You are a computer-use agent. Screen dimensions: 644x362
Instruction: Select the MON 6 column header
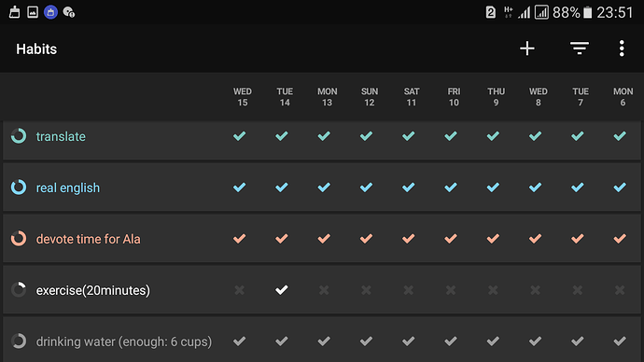click(x=623, y=97)
